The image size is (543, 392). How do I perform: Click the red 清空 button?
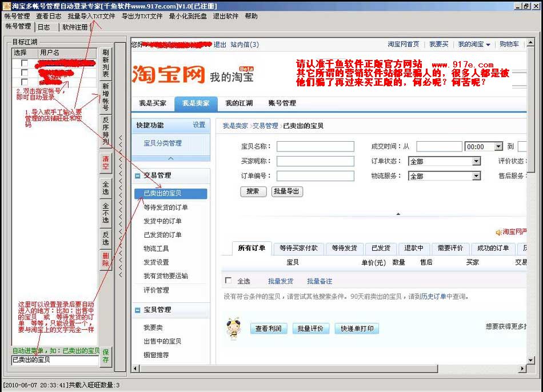click(106, 162)
